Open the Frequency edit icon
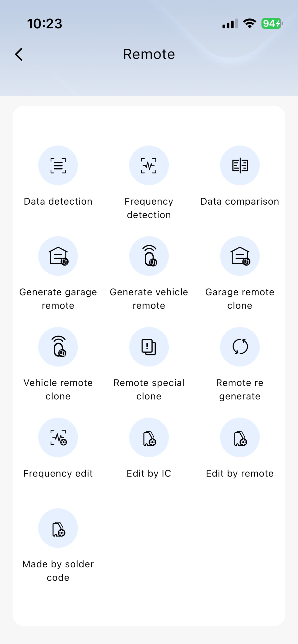The height and width of the screenshot is (644, 298). coord(58,437)
